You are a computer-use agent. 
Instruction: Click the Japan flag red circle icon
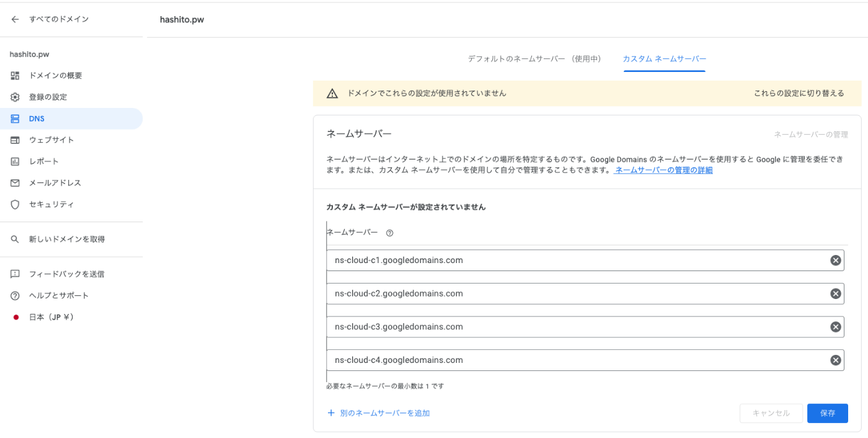[x=15, y=317]
